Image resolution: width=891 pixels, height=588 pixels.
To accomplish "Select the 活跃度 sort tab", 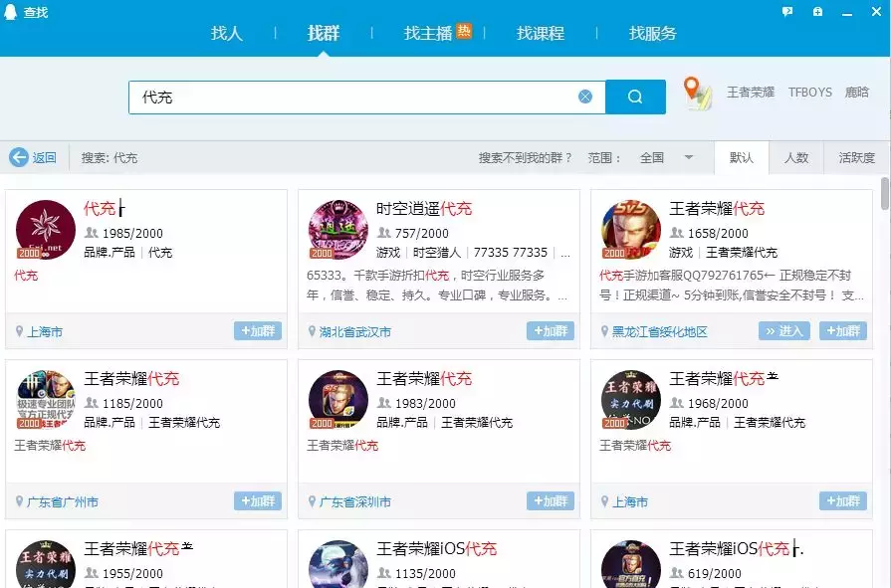I will pyautogui.click(x=857, y=157).
